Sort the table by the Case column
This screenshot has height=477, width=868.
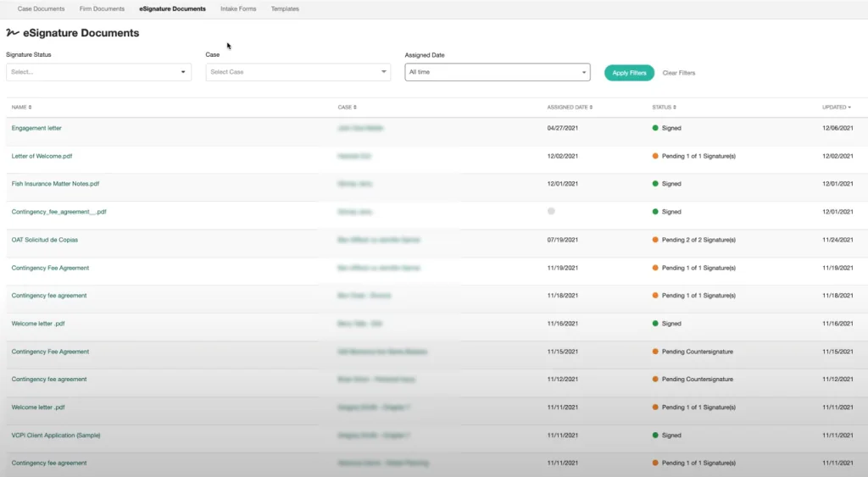coord(347,108)
